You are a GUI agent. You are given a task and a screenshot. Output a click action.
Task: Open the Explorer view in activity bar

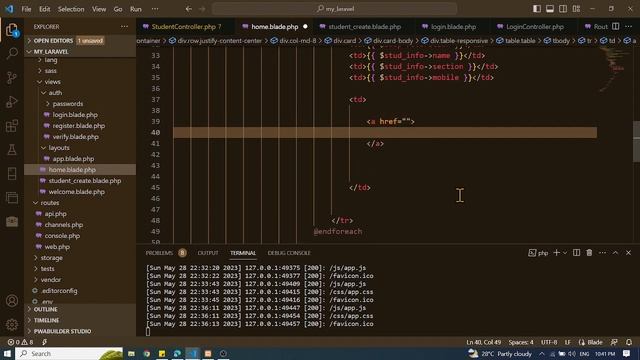(12, 30)
